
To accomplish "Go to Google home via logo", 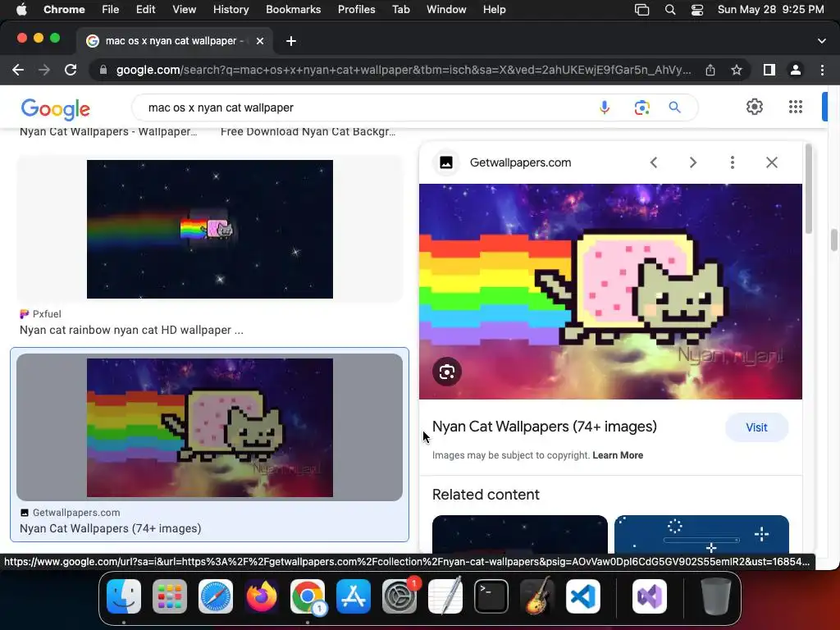I will tap(55, 109).
